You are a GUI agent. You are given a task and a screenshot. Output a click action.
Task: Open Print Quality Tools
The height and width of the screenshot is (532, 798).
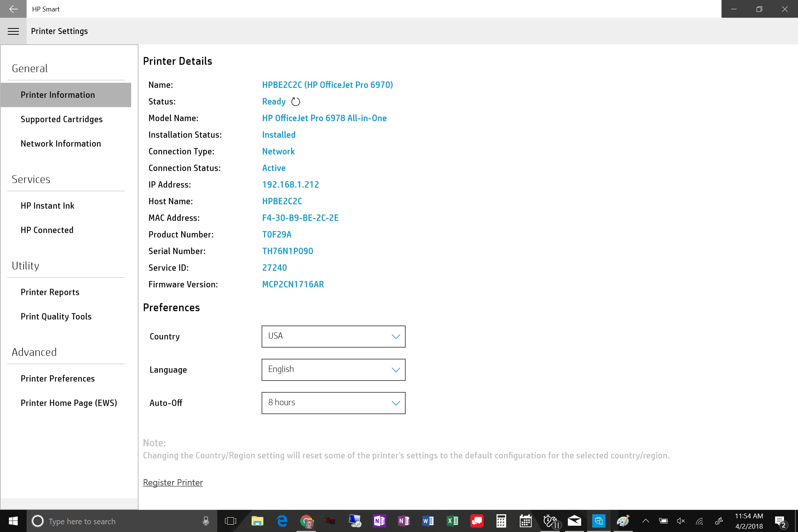click(x=56, y=317)
